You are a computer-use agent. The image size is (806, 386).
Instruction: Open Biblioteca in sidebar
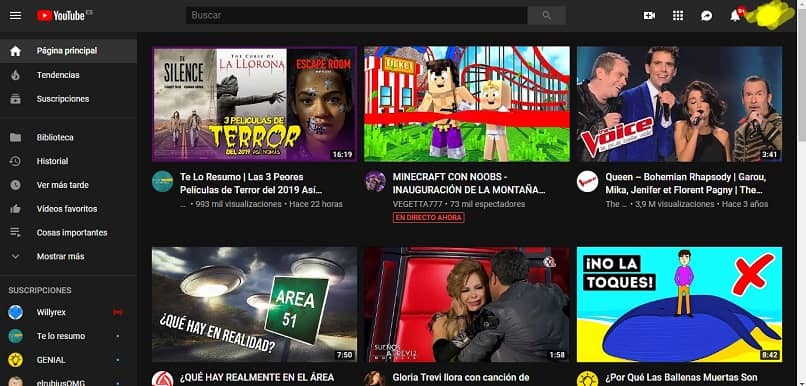[x=68, y=137]
